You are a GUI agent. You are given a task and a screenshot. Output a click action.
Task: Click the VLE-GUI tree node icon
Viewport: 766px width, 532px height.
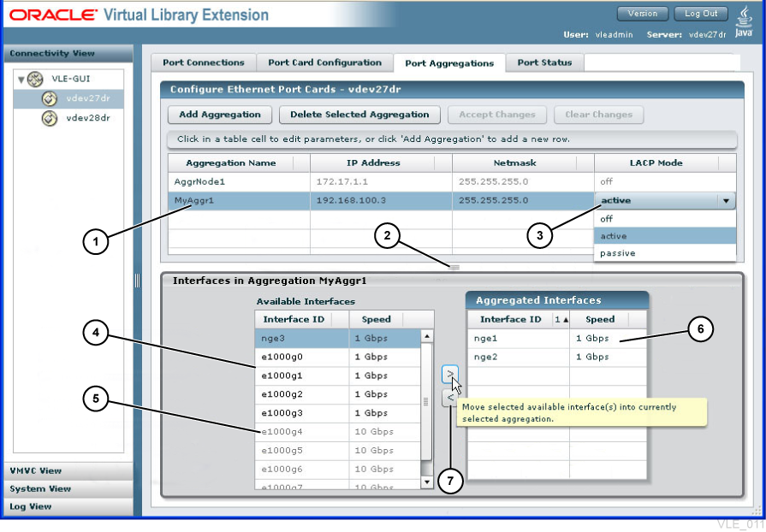coord(35,79)
